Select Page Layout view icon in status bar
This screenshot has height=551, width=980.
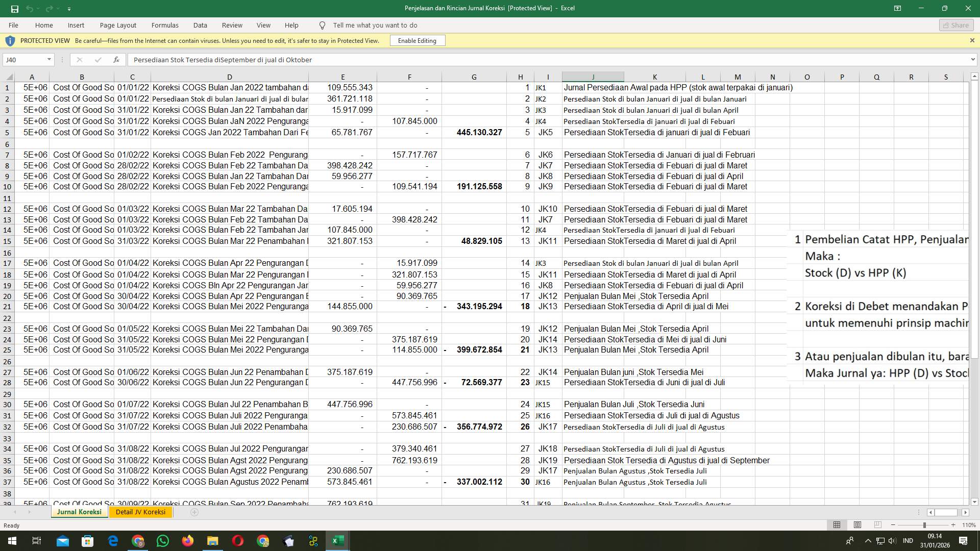click(856, 525)
